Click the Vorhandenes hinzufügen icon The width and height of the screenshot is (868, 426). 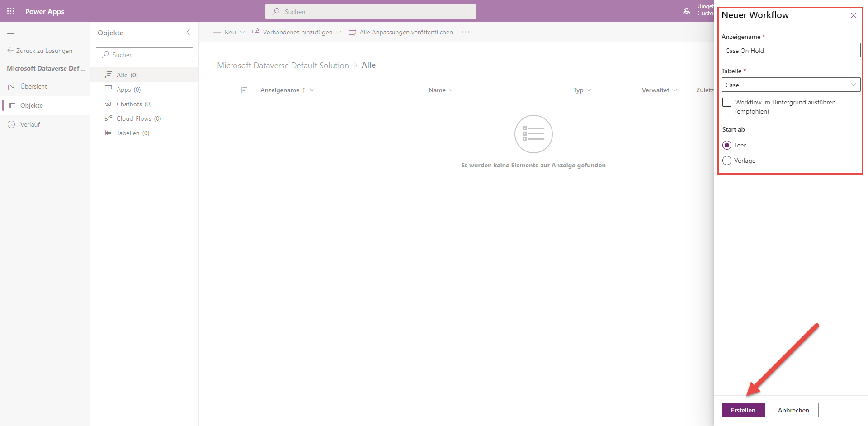pyautogui.click(x=255, y=32)
